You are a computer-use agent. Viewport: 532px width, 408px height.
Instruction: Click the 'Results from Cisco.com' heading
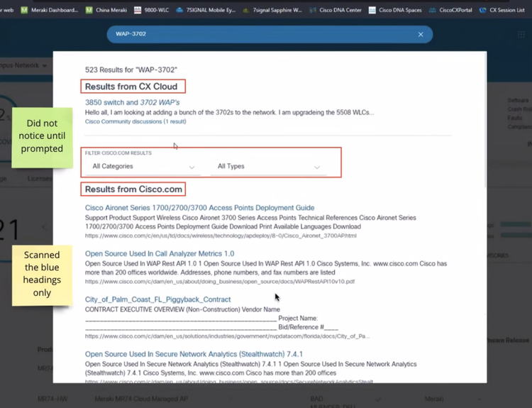[x=133, y=189]
